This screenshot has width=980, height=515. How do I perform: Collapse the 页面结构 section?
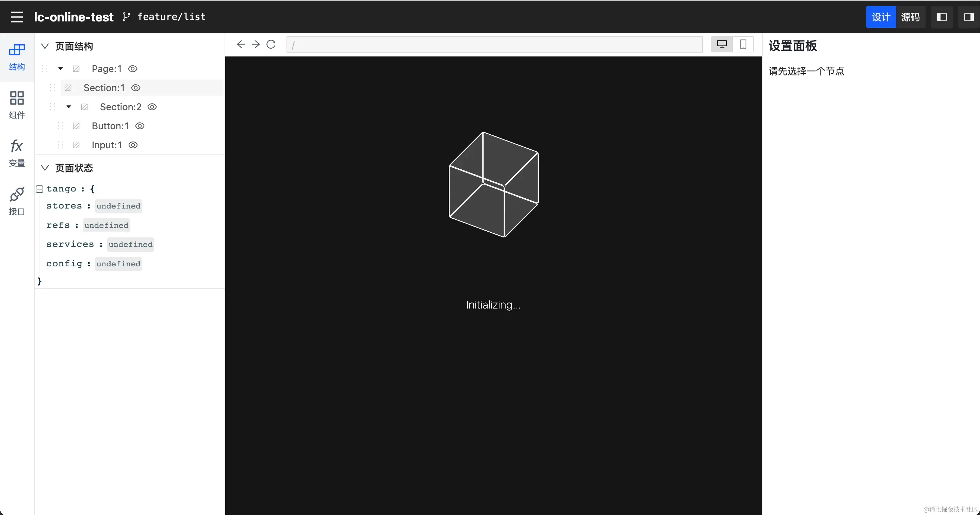tap(45, 46)
